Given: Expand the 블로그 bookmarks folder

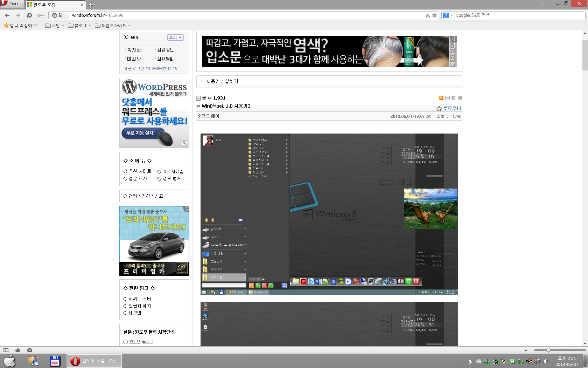Looking at the screenshot, I should [79, 25].
